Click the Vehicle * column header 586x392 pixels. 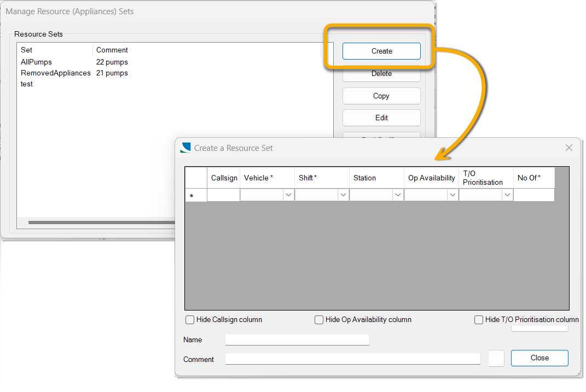click(267, 178)
